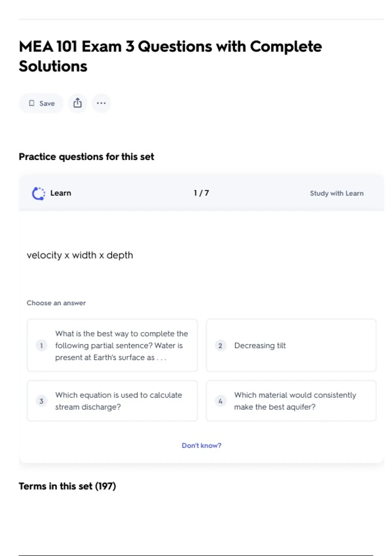Click the number 3 answer badge
The height and width of the screenshot is (556, 392).
[41, 401]
